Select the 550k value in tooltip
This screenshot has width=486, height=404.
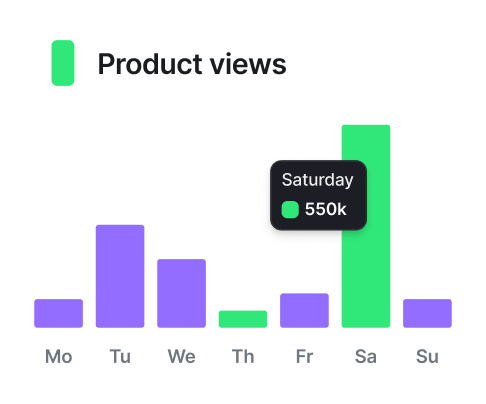pos(326,209)
